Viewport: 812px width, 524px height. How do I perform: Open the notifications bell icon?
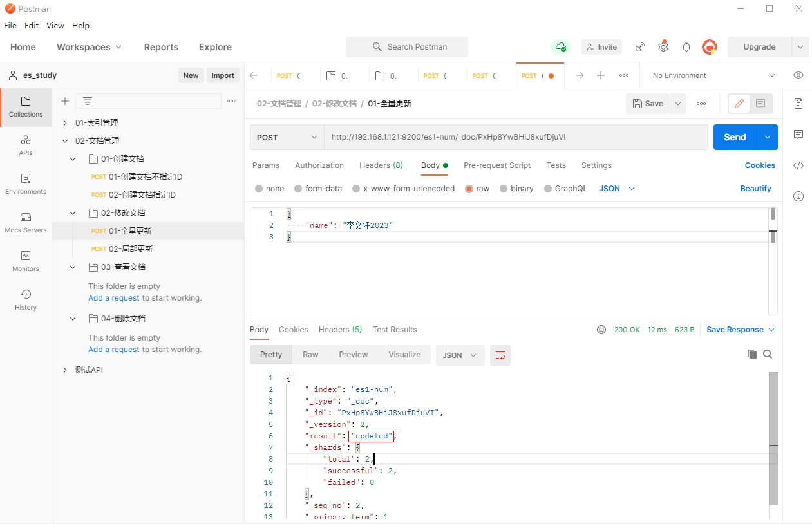tap(686, 47)
